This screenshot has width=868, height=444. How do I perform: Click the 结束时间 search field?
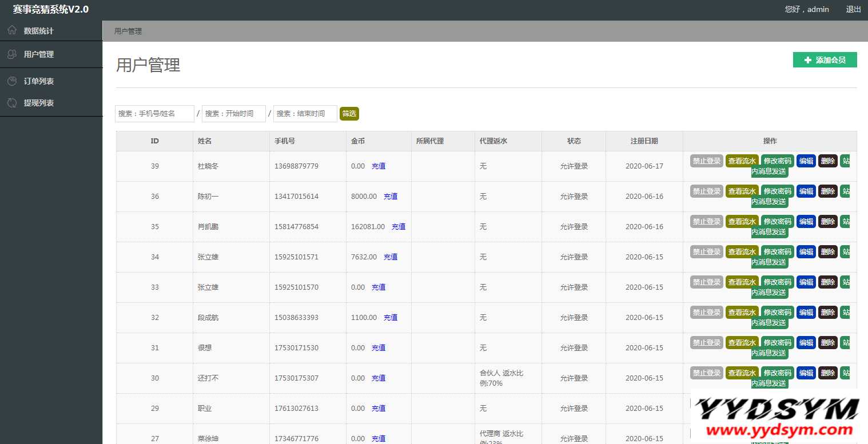[305, 114]
